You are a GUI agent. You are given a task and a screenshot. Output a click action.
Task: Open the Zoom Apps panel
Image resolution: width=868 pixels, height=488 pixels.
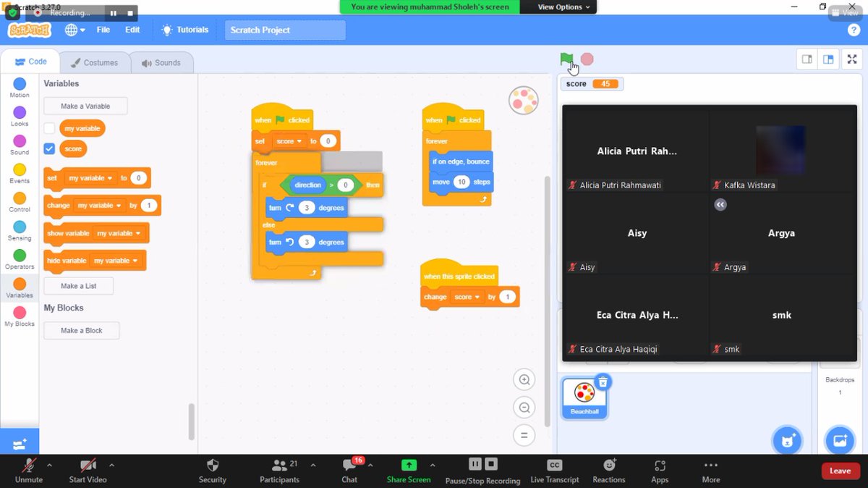pos(660,471)
